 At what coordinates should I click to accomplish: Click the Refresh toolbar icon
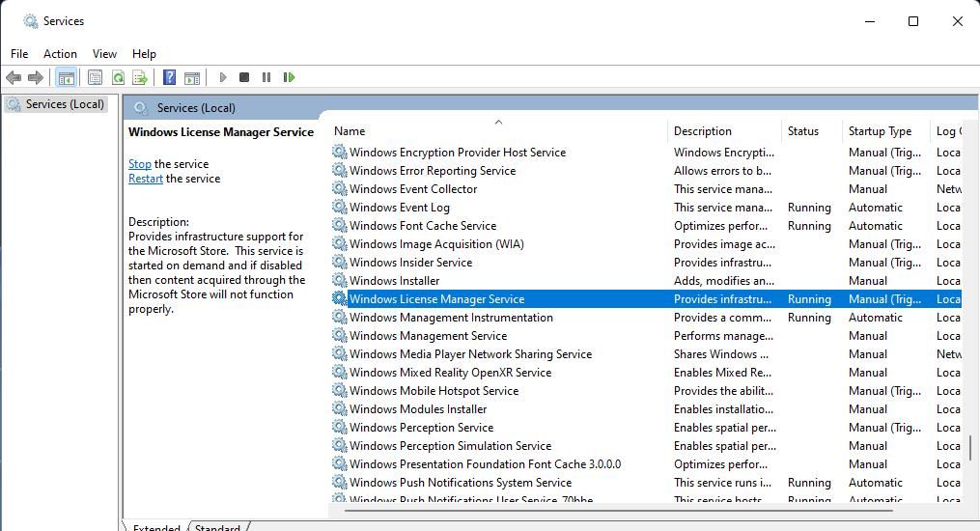pyautogui.click(x=118, y=77)
